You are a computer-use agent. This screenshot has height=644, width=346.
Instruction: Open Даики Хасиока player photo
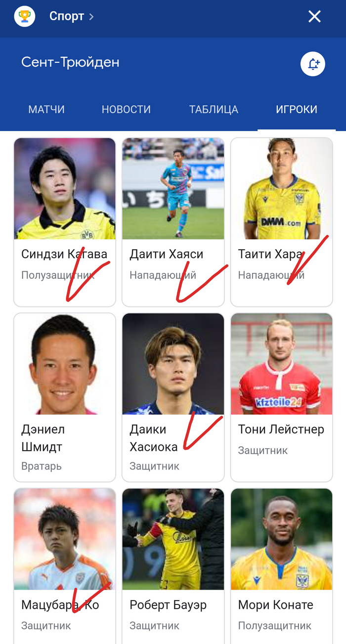173,364
